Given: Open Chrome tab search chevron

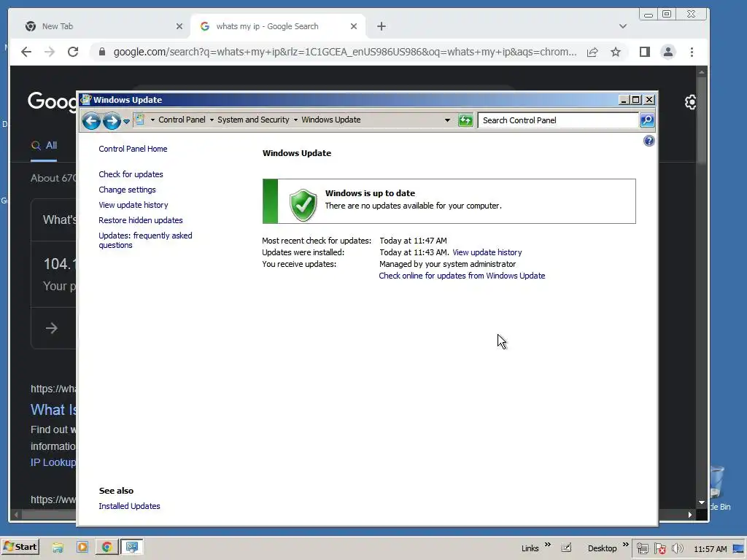Looking at the screenshot, I should [x=623, y=26].
